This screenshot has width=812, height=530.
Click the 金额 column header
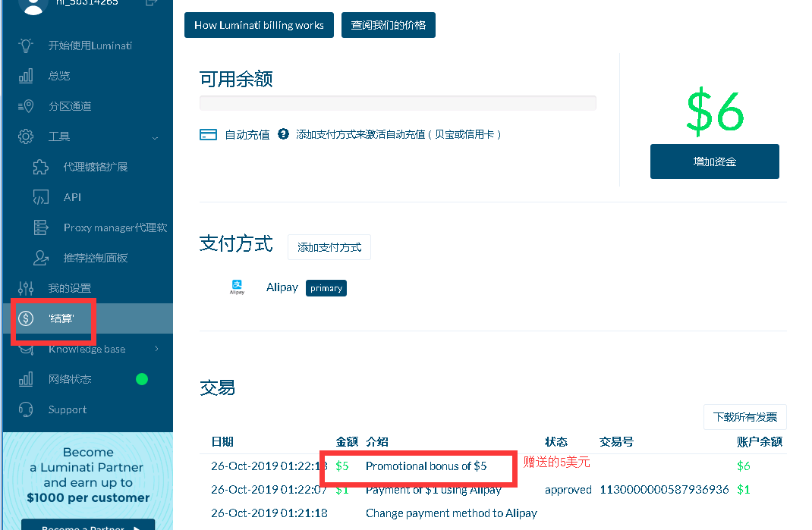[347, 441]
